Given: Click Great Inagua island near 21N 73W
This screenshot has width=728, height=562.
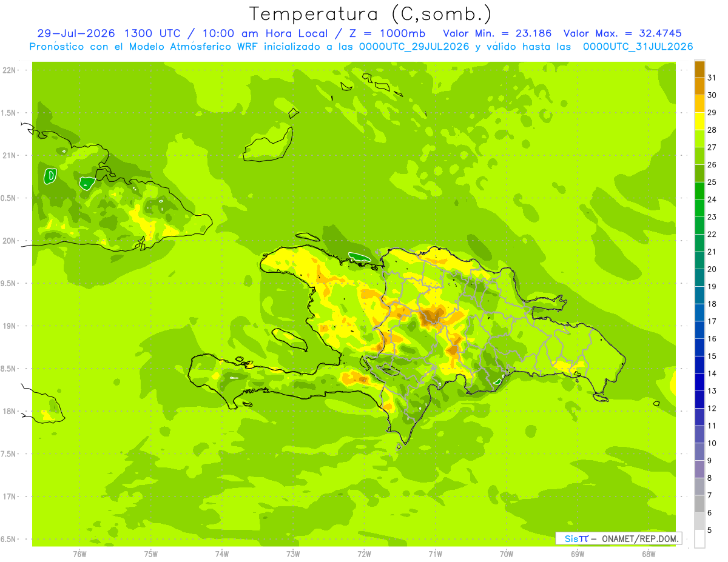Looking at the screenshot, I should 268,144.
